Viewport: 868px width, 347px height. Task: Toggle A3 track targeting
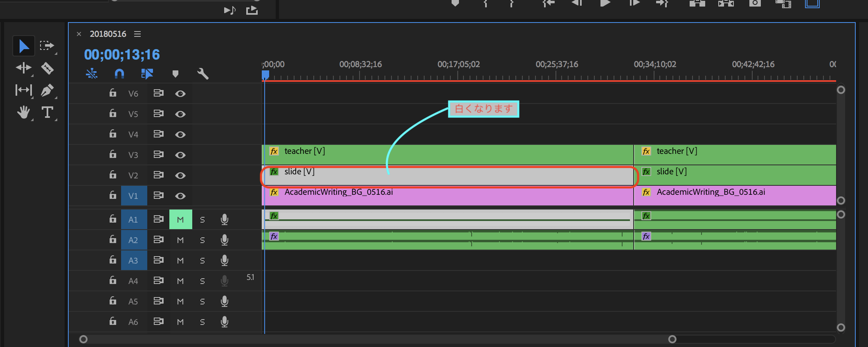(134, 260)
